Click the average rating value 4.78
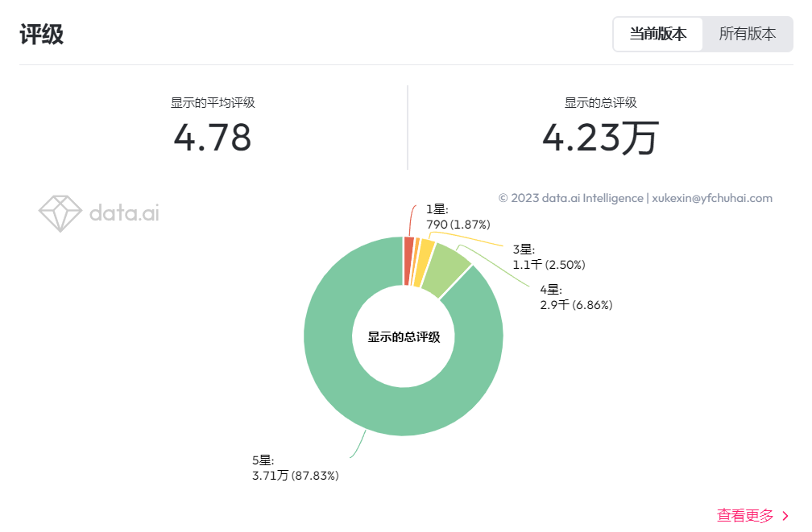The image size is (812, 532). click(x=213, y=138)
